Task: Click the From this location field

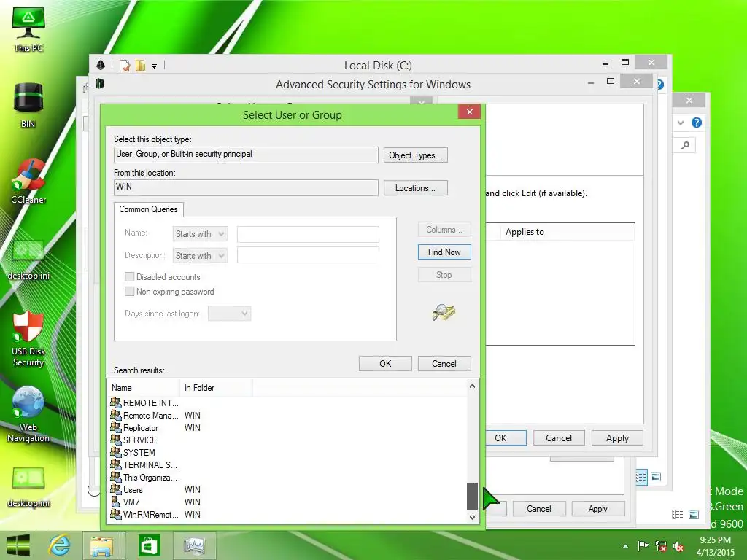Action: coord(246,187)
